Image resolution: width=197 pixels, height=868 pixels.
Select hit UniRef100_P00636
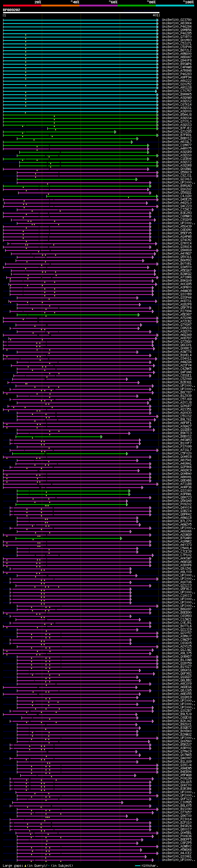coord(176,836)
